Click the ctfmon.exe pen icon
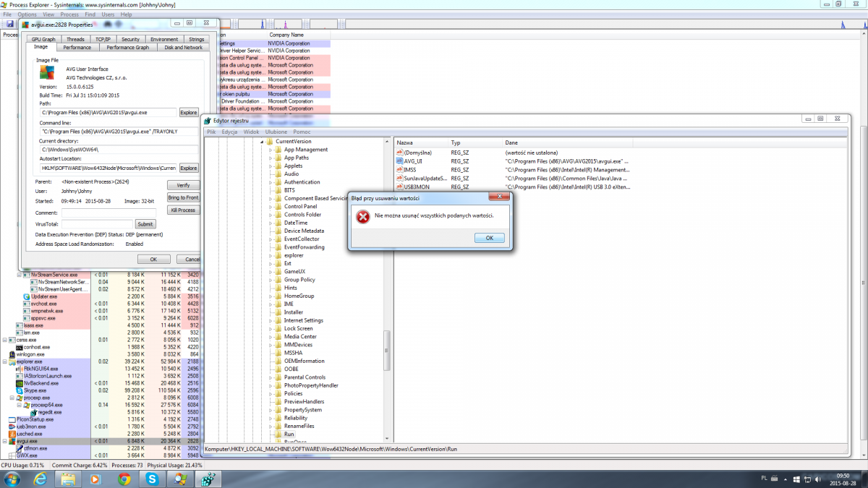868x488 pixels. tap(20, 448)
